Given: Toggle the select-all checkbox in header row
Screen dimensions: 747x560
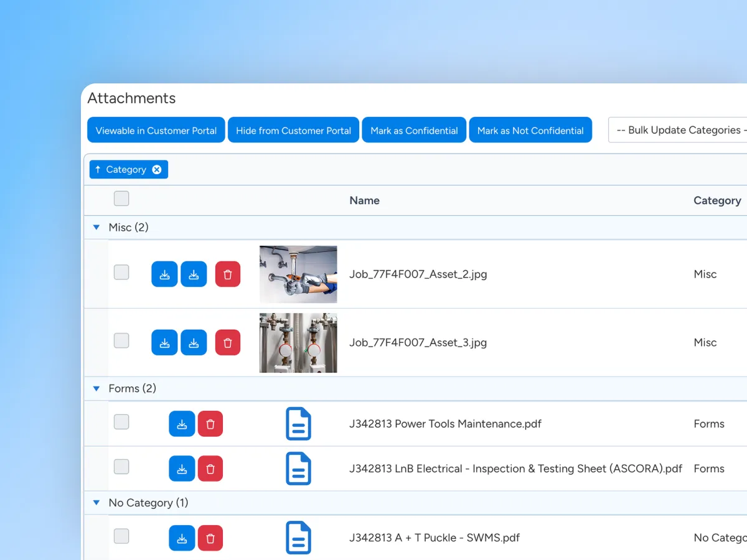Looking at the screenshot, I should 121,198.
